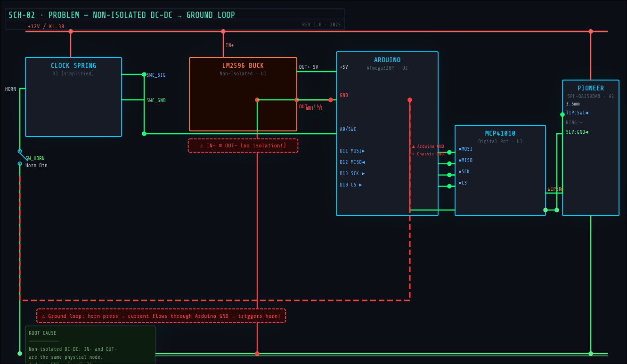This screenshot has height=364, width=627.
Task: Select the PIONEER head unit label
Action: pyautogui.click(x=590, y=89)
